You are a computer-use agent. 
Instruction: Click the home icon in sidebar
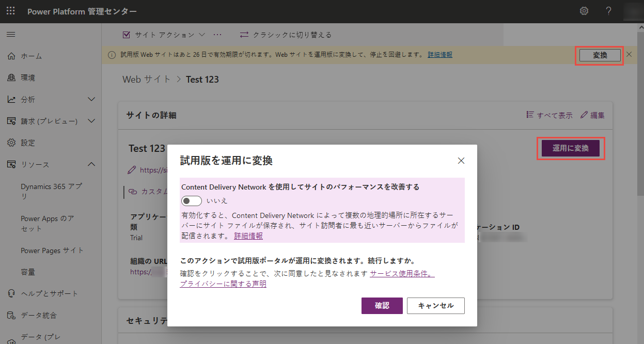[11, 56]
